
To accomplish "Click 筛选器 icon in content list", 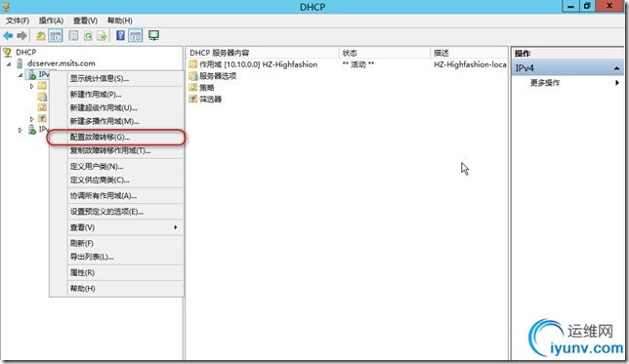I will [193, 99].
